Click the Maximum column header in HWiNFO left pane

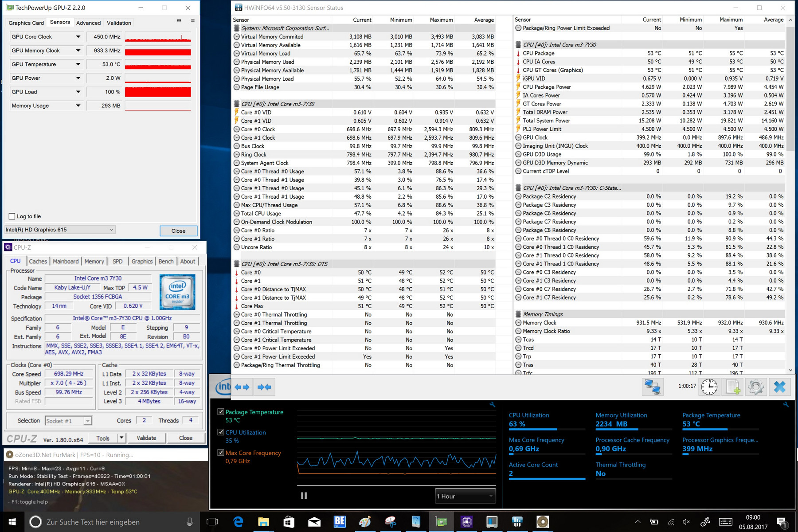tap(441, 20)
